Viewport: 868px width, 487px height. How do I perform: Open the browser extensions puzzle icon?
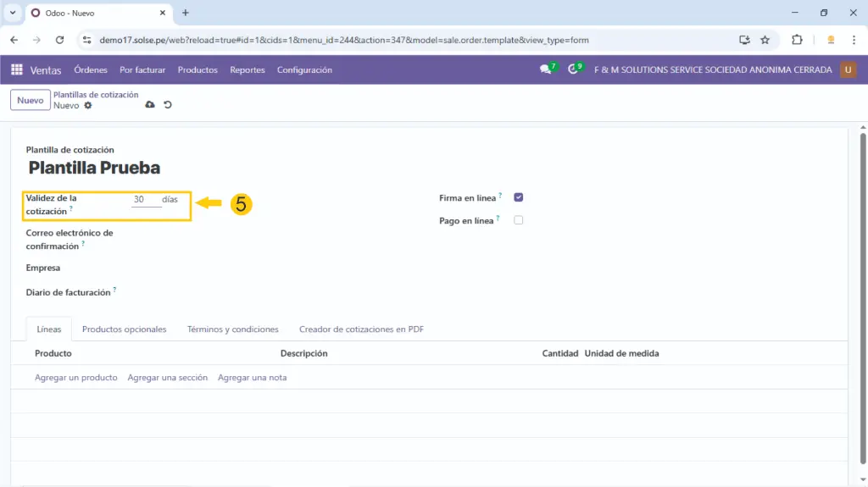pos(797,40)
